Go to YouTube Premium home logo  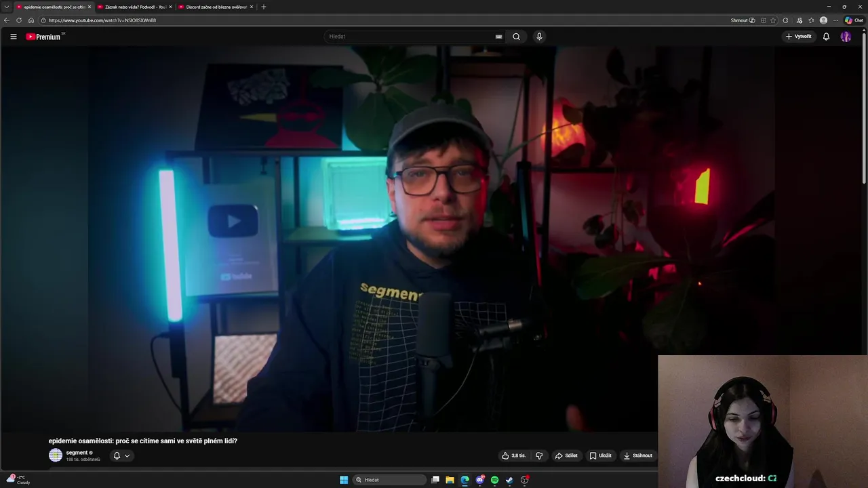click(44, 37)
